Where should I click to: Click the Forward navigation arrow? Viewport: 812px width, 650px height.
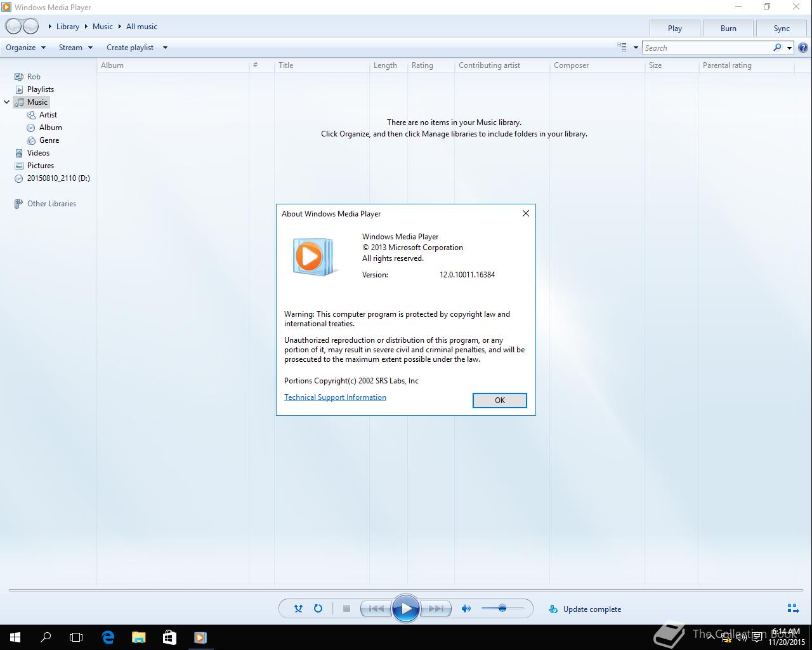[x=31, y=27]
